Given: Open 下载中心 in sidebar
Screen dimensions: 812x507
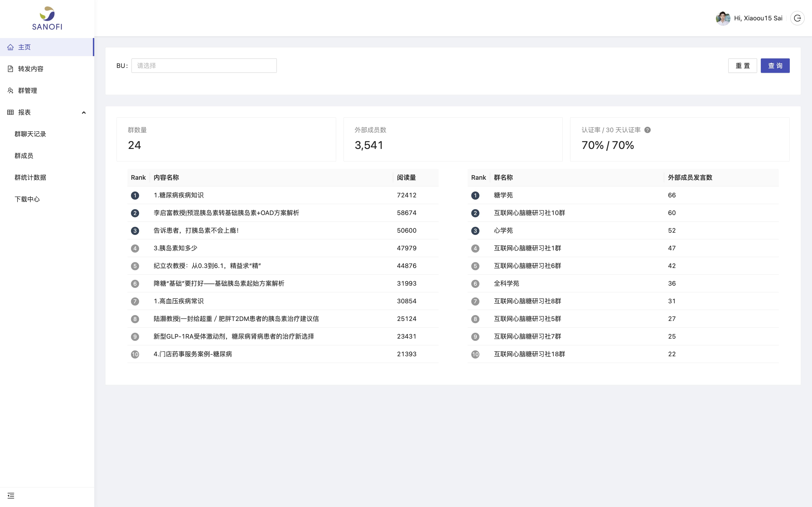Looking at the screenshot, I should tap(27, 199).
